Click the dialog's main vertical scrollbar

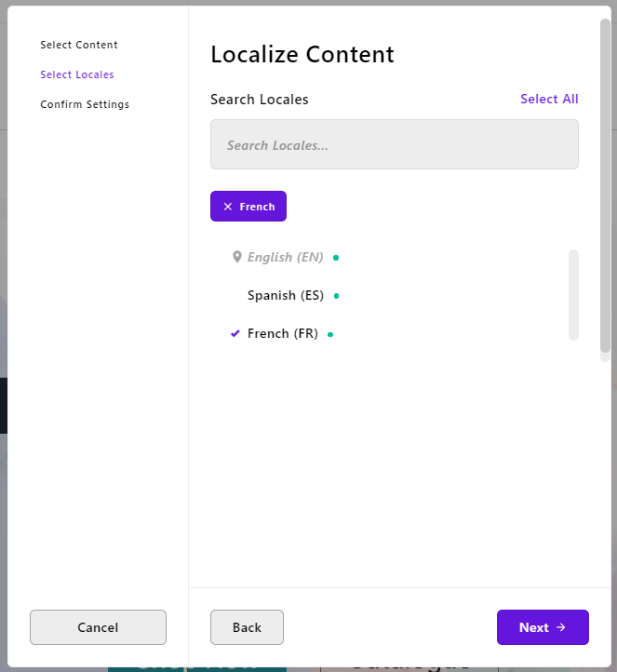[605, 186]
